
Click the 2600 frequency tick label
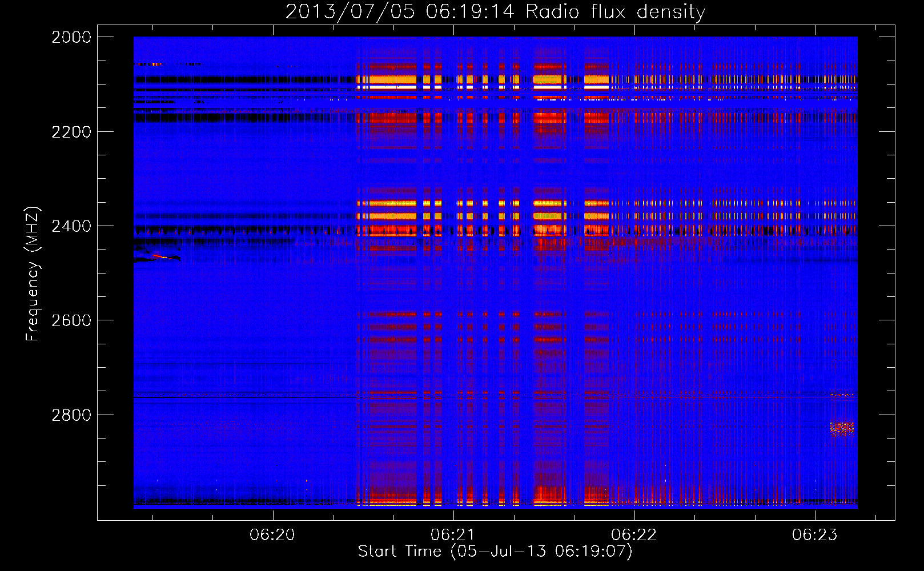(x=71, y=320)
